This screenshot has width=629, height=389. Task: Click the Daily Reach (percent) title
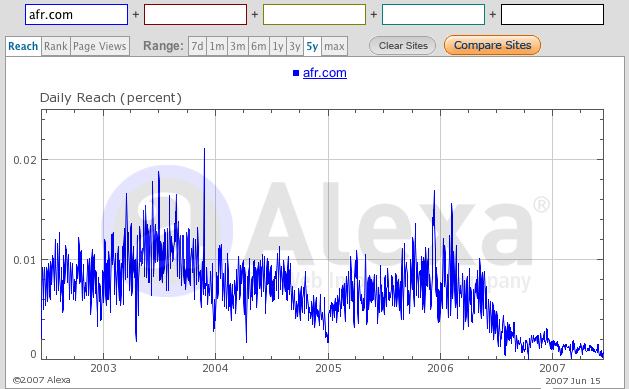pos(111,97)
